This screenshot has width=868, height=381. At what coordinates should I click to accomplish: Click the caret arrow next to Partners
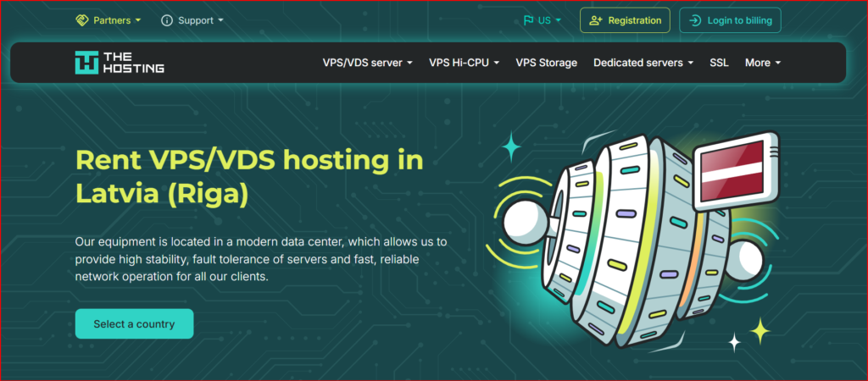138,20
